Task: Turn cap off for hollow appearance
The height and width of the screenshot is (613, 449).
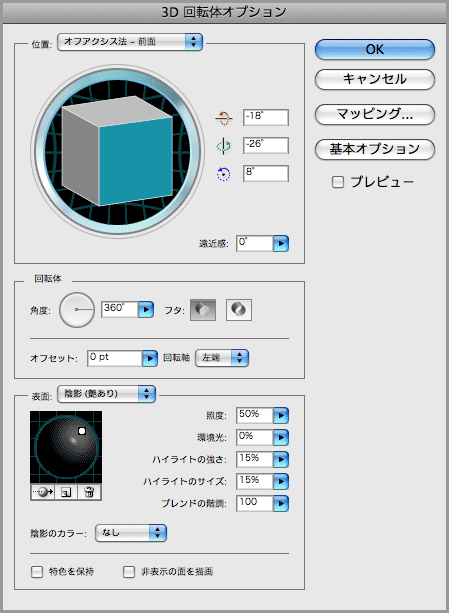Action: pos(239,310)
